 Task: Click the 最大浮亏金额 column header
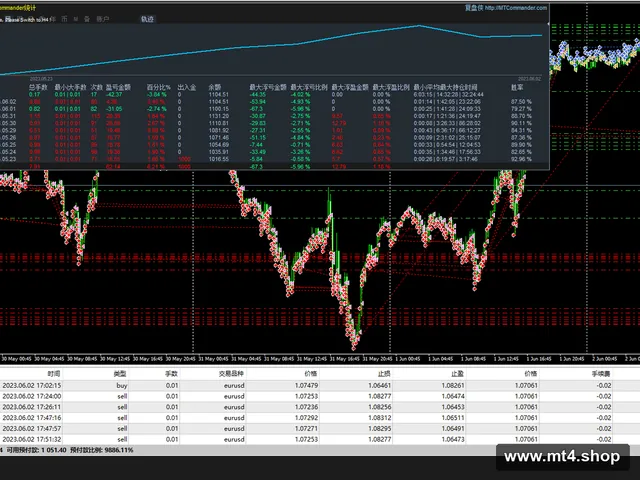pos(268,87)
